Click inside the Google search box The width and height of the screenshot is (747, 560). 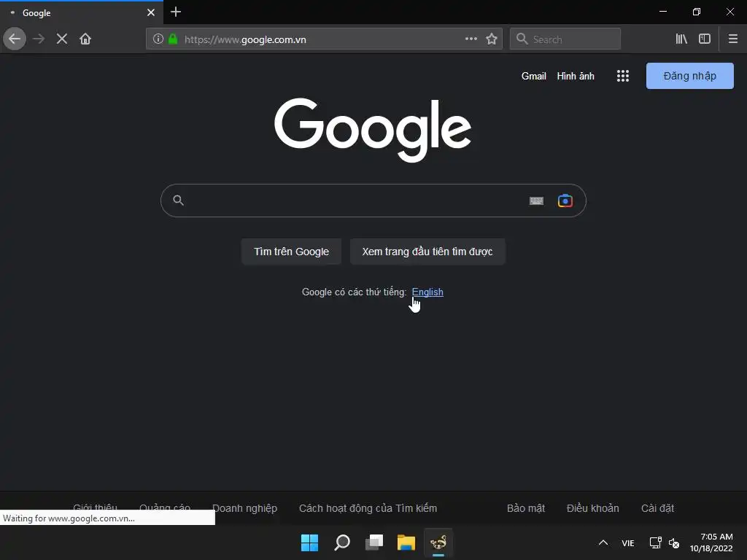(373, 201)
